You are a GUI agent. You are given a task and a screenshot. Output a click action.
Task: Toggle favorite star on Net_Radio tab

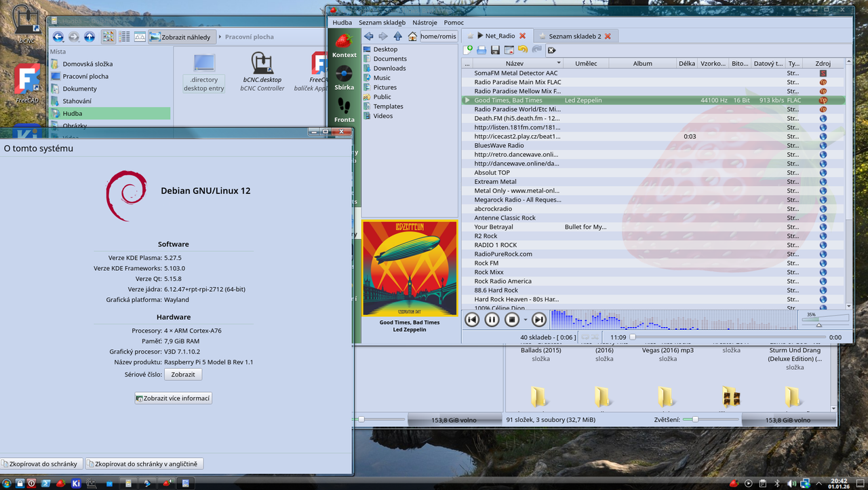471,36
